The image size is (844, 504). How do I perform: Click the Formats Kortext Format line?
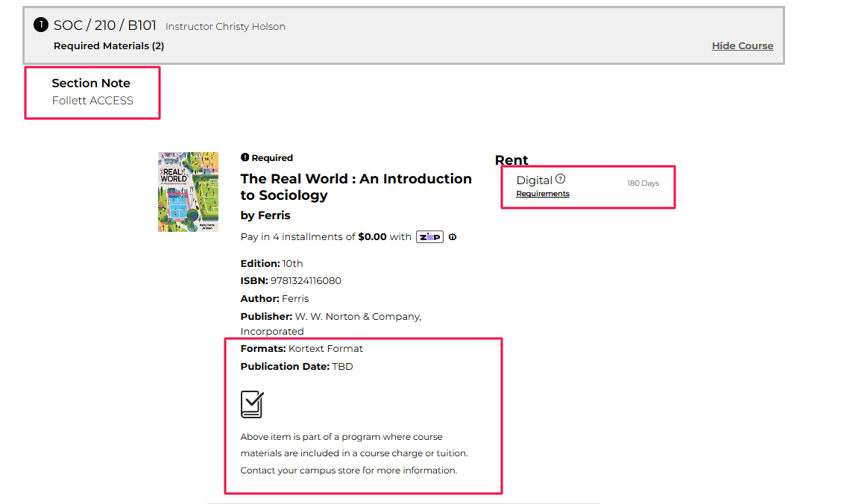[301, 348]
